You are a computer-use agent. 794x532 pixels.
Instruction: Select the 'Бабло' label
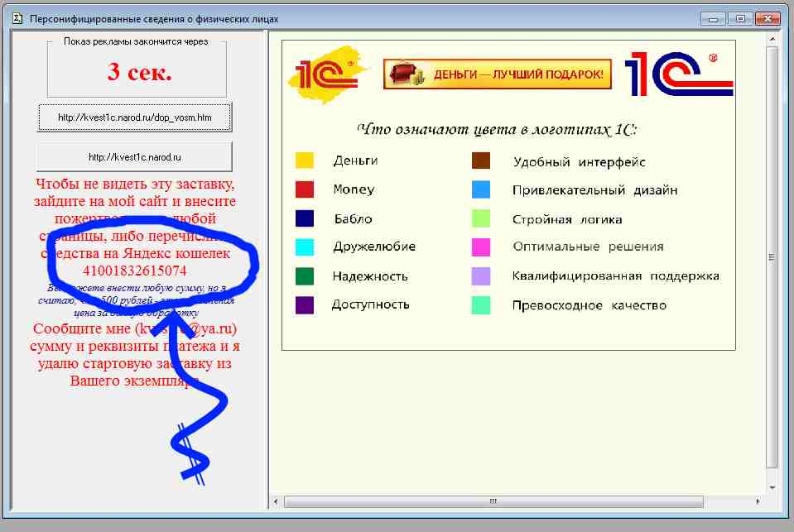pyautogui.click(x=353, y=218)
